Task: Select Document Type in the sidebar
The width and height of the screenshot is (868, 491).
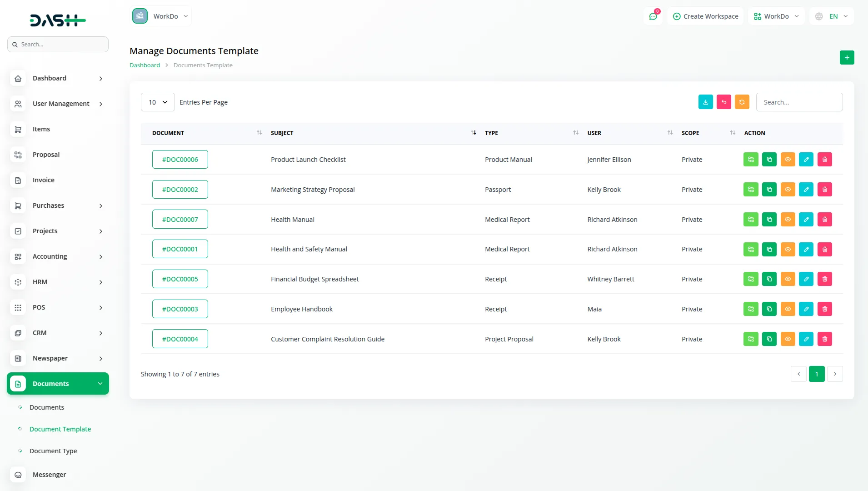Action: [53, 451]
